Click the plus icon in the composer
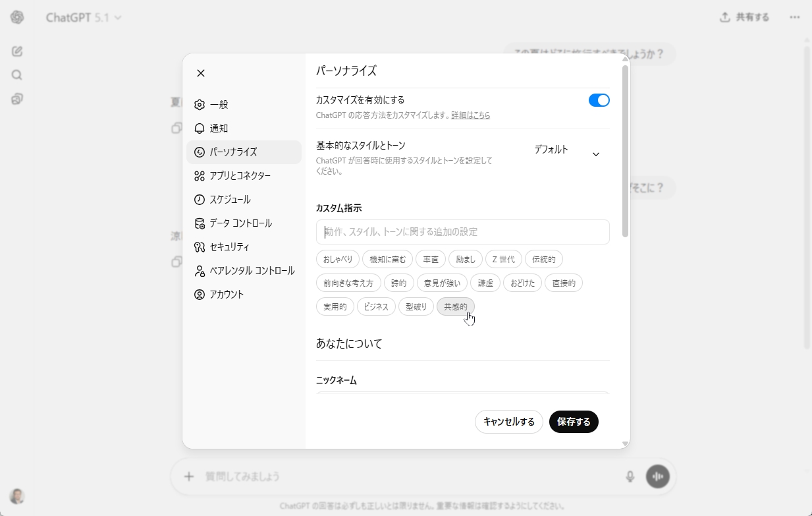 (x=190, y=476)
